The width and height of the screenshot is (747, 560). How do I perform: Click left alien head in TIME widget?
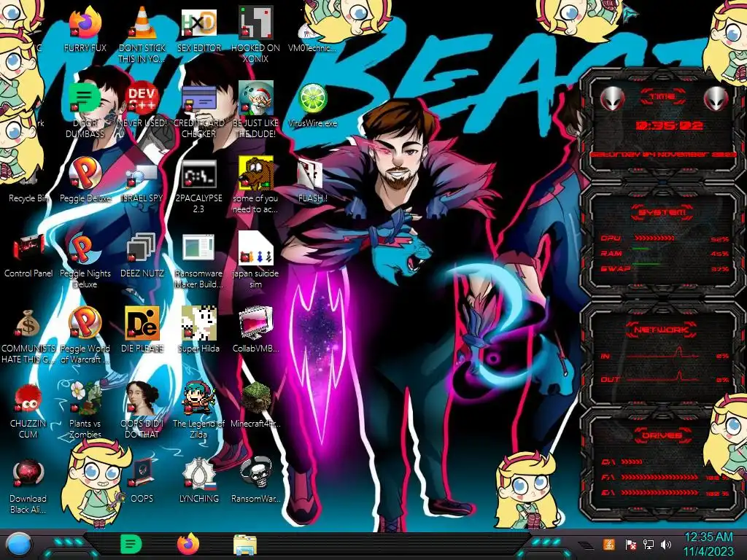click(612, 98)
